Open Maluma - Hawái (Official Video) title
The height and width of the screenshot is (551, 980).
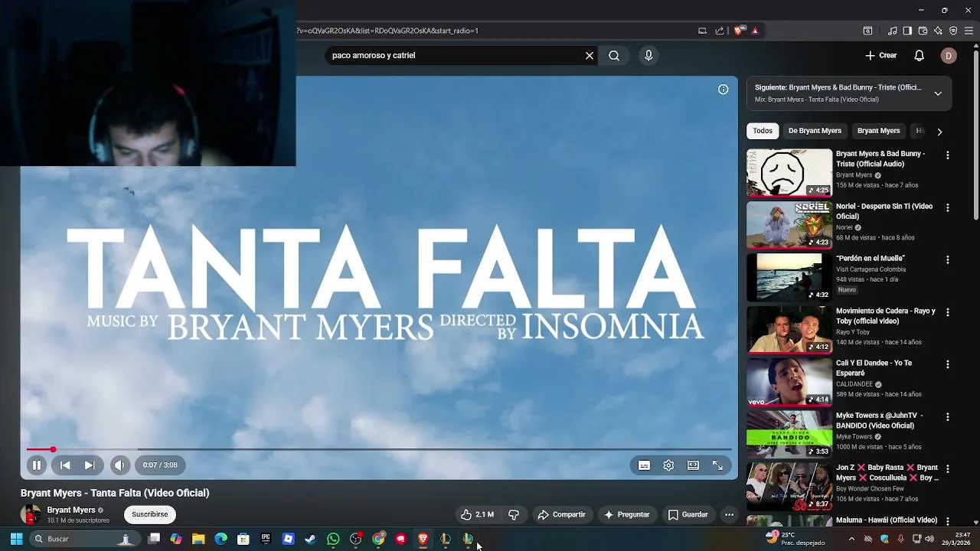887,520
